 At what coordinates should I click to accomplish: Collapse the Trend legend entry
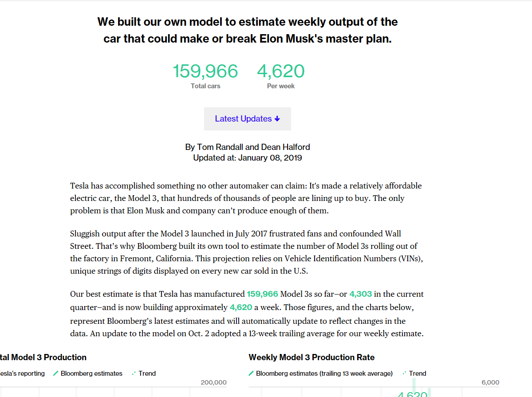pyautogui.click(x=144, y=373)
